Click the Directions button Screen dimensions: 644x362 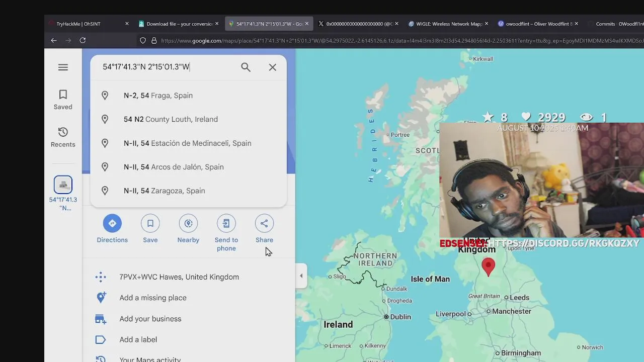112,229
